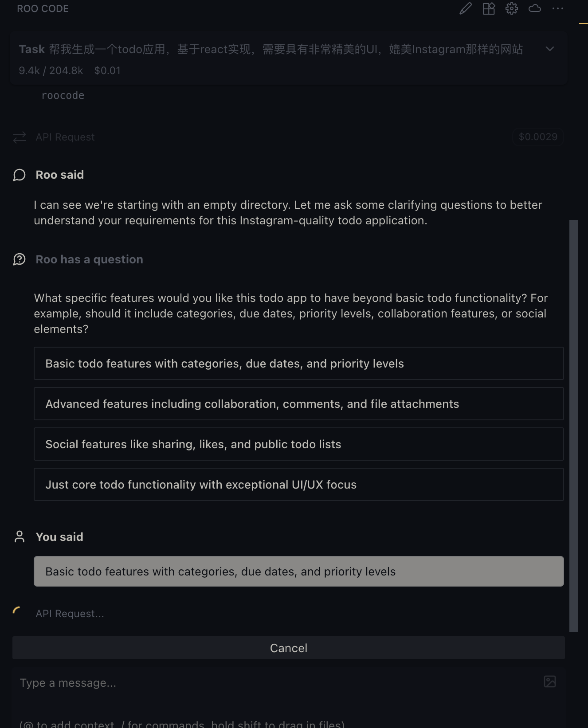Image resolution: width=588 pixels, height=728 pixels.
Task: Click the Roo question mark bubble icon
Action: pos(20,259)
